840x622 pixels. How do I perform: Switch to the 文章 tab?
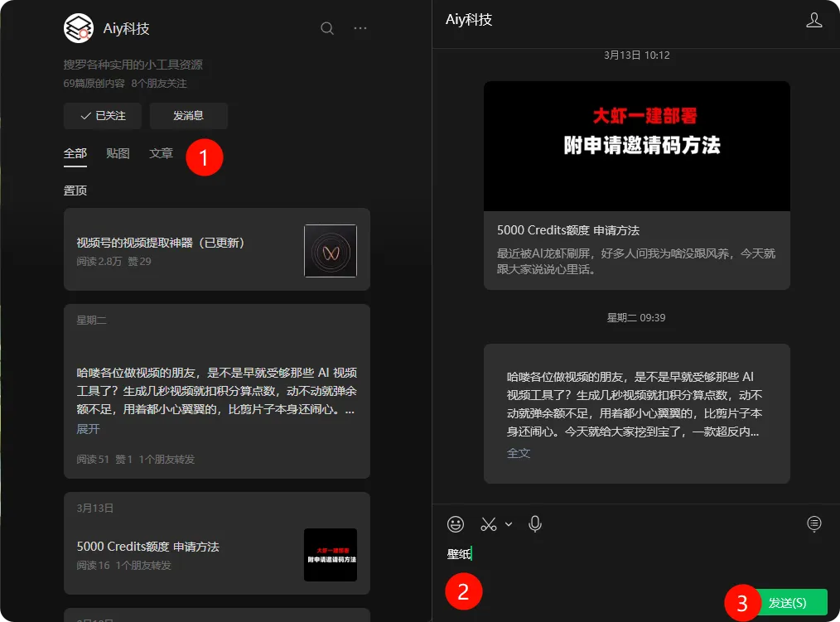161,154
